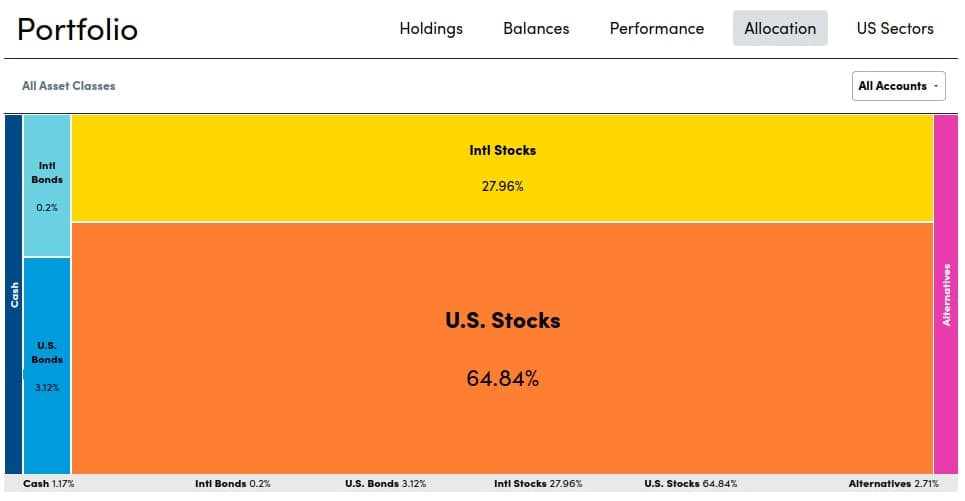Click the blue U.S. Bonds block
Screen dimensions: 965x501
click(x=47, y=365)
